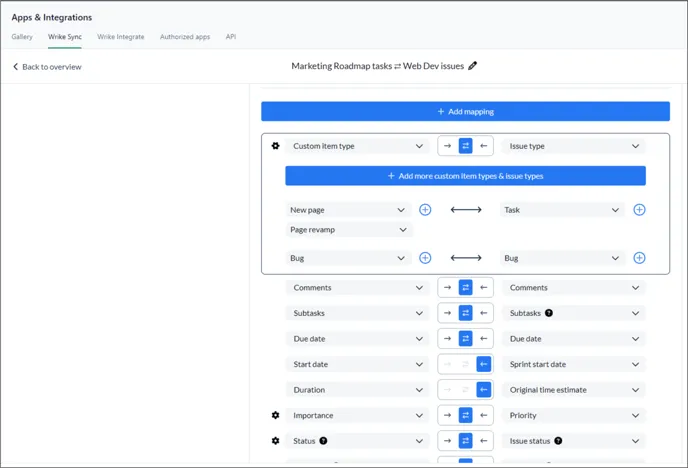Select two-way sync for Custom item type

(466, 146)
